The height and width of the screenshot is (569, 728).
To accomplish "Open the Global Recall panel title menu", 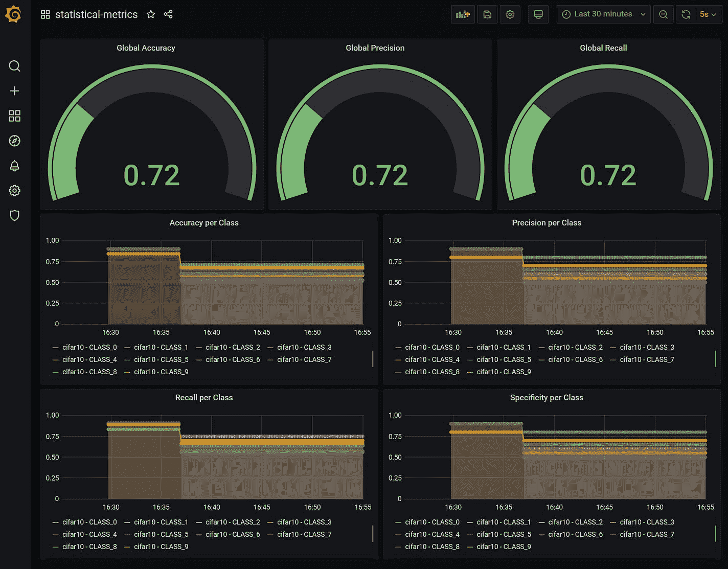I will pyautogui.click(x=603, y=48).
